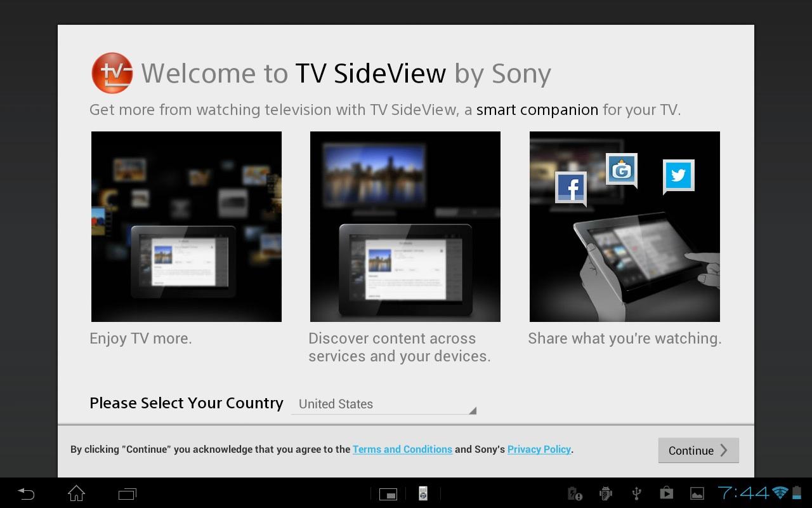Tap the USB connection notification icon
Viewport: 812px width, 508px height.
[x=637, y=493]
